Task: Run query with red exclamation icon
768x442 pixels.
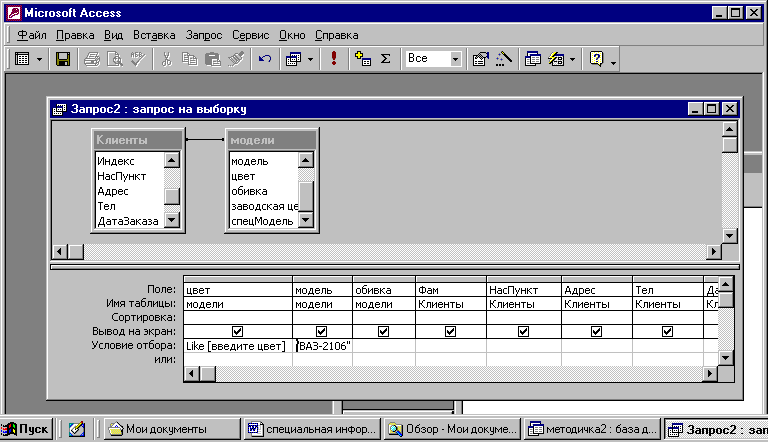Action: pyautogui.click(x=334, y=59)
